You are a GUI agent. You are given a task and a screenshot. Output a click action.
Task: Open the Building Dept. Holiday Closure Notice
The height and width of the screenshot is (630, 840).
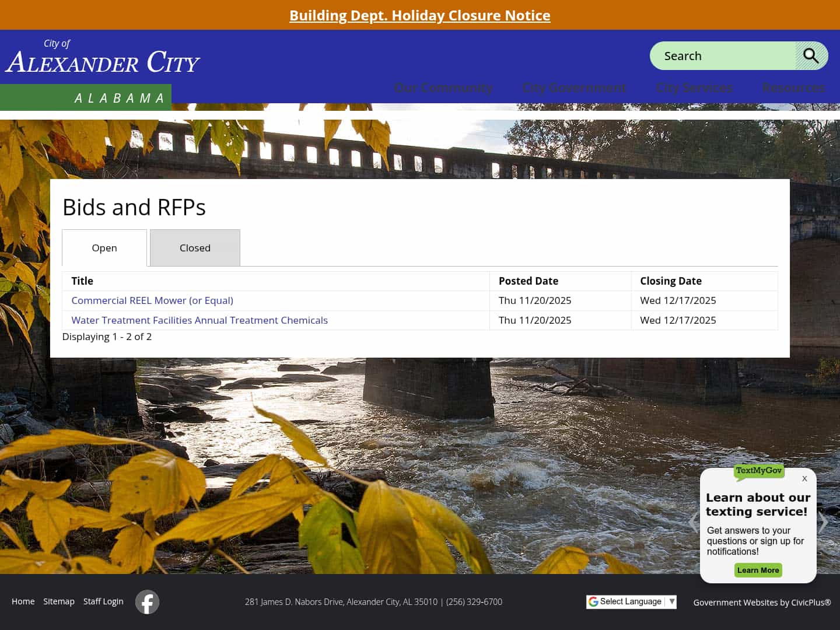419,15
